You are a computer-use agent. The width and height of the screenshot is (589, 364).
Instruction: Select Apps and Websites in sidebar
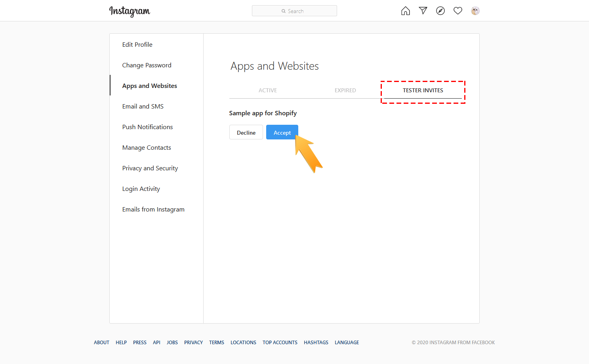pyautogui.click(x=149, y=86)
